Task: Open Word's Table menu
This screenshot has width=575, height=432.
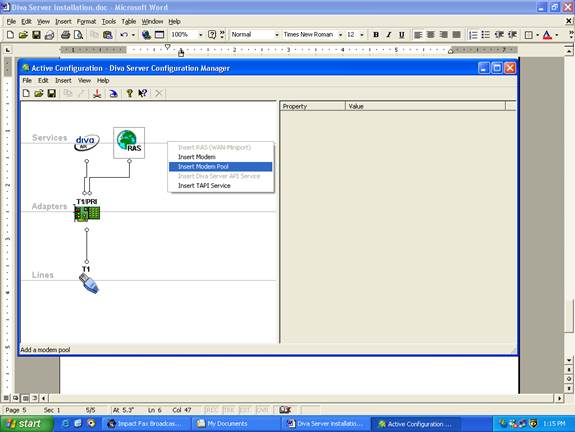Action: click(129, 22)
